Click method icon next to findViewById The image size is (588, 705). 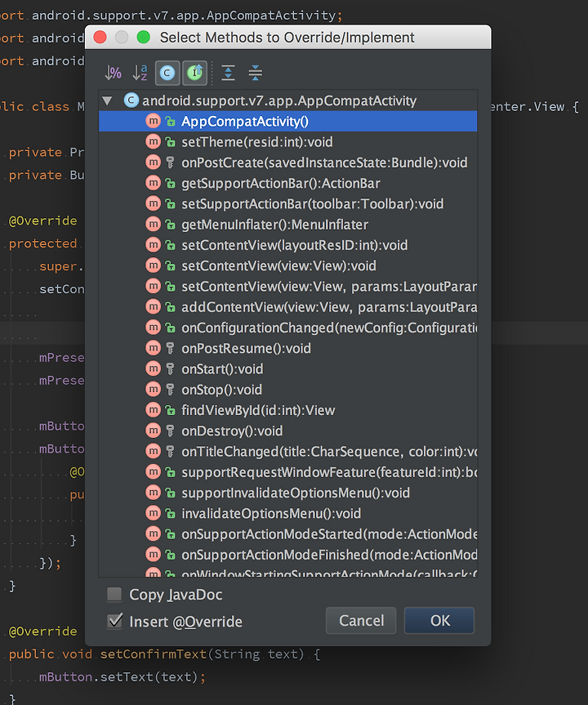point(154,410)
